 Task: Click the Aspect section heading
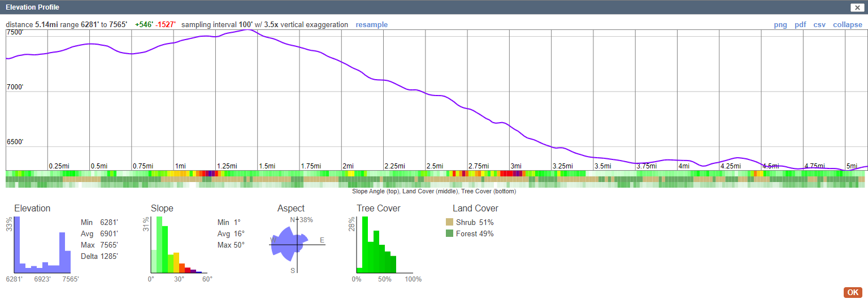click(291, 209)
